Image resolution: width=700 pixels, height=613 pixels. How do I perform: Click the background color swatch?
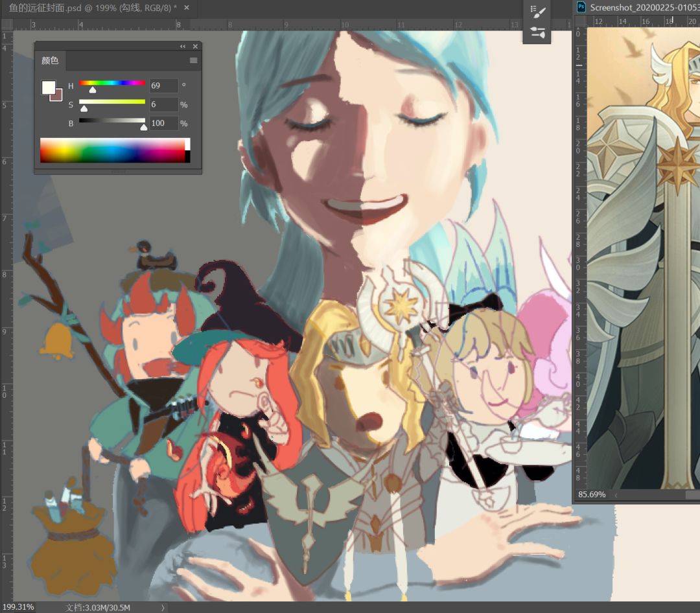tap(57, 96)
